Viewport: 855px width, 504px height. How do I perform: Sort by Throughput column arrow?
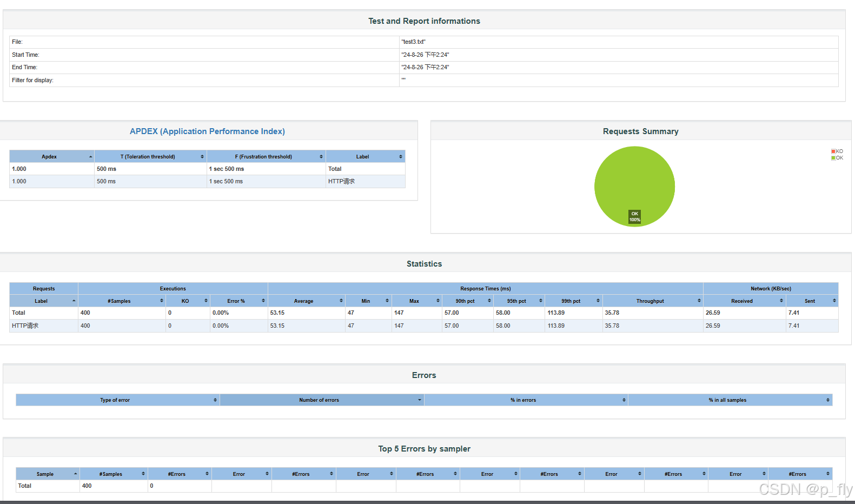pos(699,301)
